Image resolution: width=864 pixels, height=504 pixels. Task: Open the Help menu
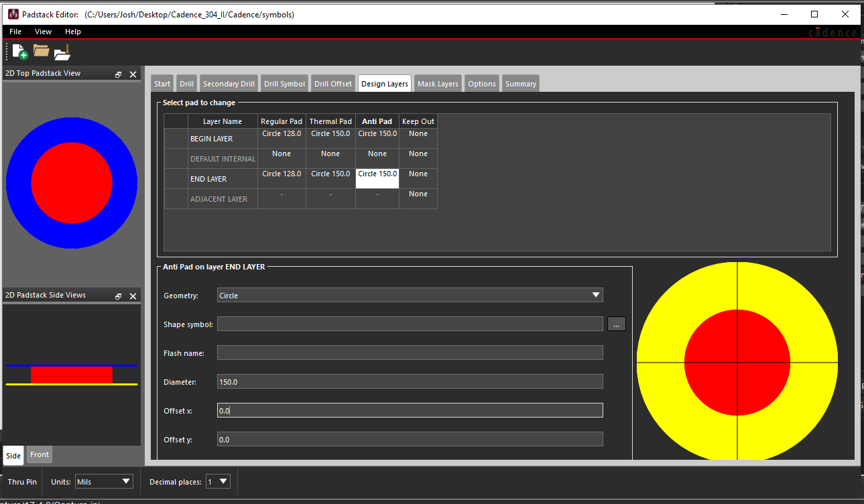(x=73, y=31)
